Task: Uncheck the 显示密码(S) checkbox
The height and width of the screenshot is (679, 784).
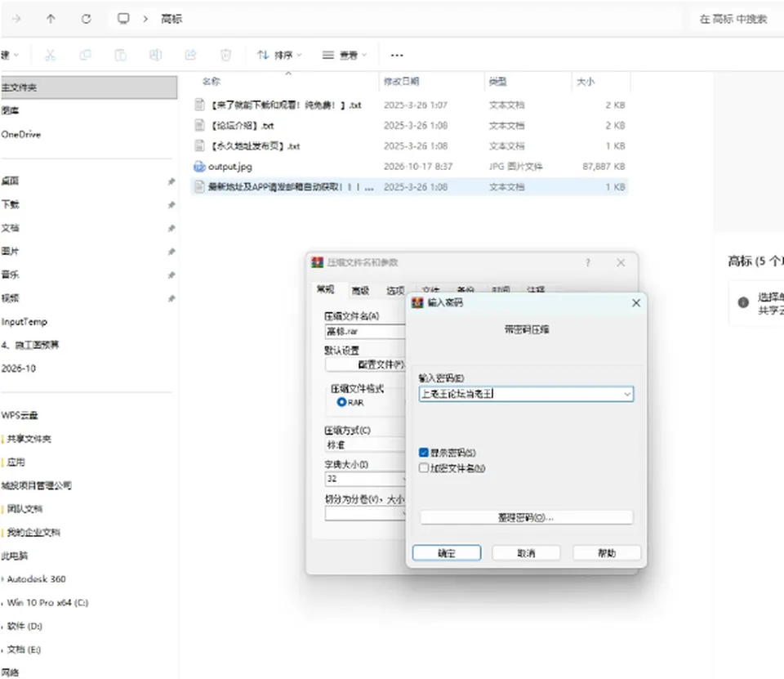Action: [424, 453]
